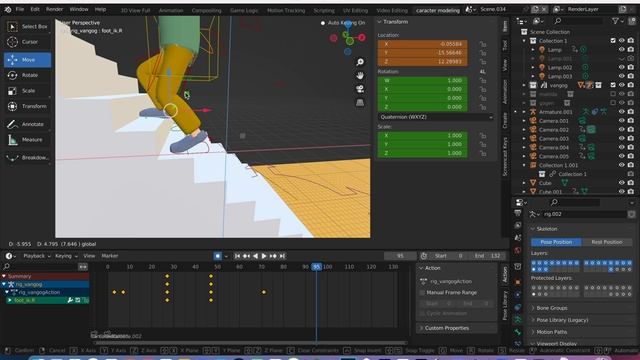Image resolution: width=640 pixels, height=360 pixels.
Task: Toggle visibility of Camera.003
Action: [x=622, y=138]
